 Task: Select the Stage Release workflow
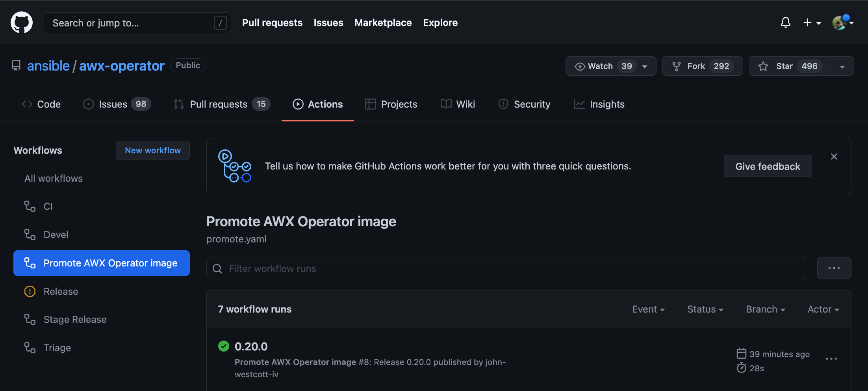(x=75, y=319)
